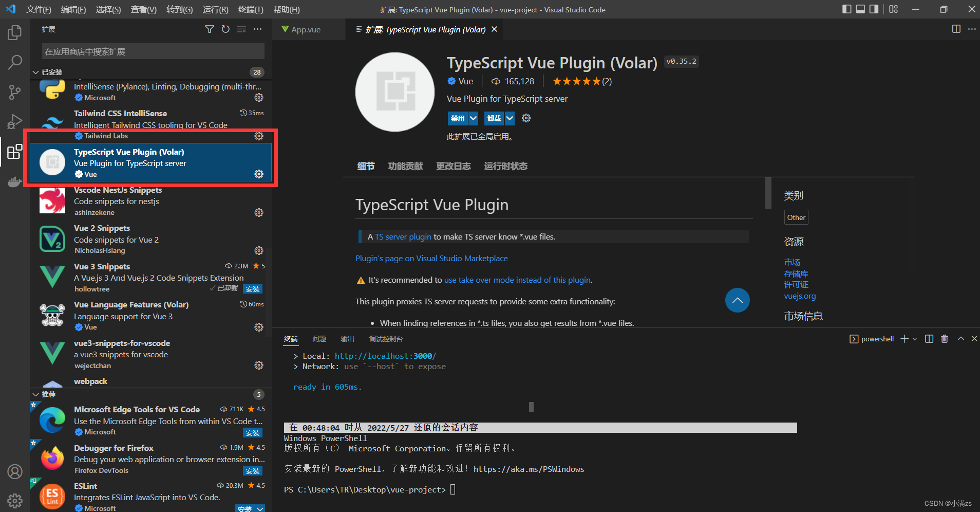Open the Edit menu
Viewport: 980px width, 512px height.
[x=73, y=10]
